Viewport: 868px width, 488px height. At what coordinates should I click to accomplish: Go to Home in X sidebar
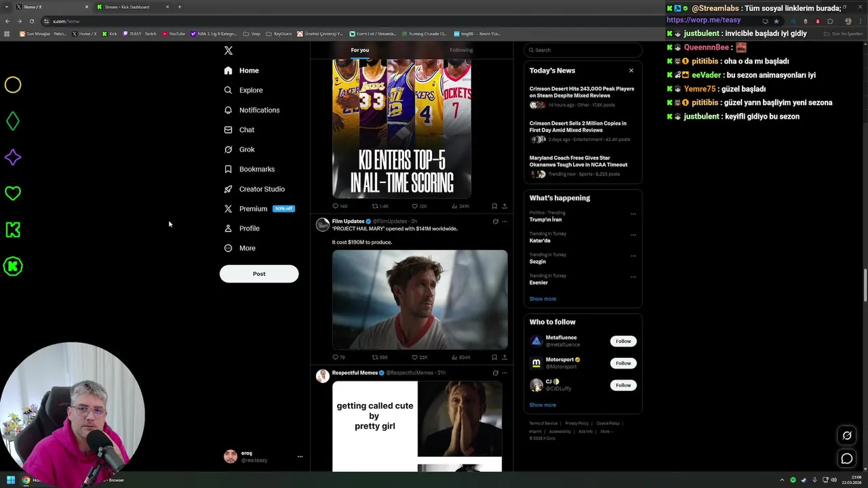pyautogui.click(x=241, y=70)
